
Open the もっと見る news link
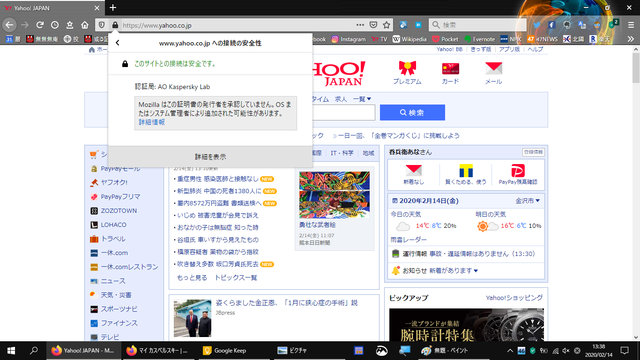(x=192, y=278)
